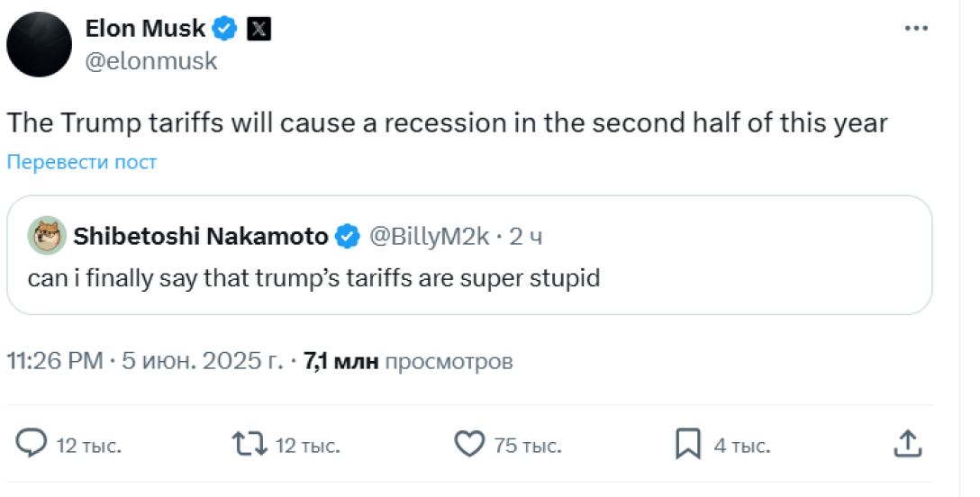Click the @BillyM2k handle
The image size is (980, 497).
click(x=431, y=237)
